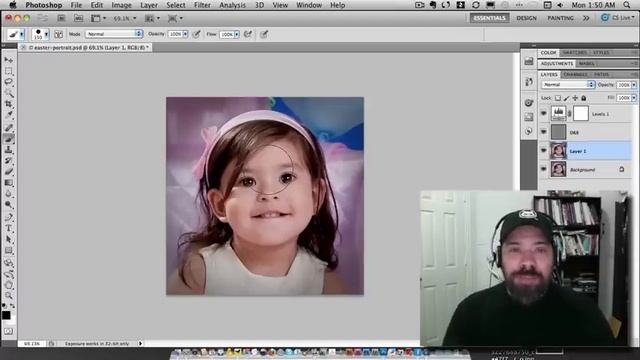The width and height of the screenshot is (640, 360).
Task: Select the Levels 1 layer mask thumbnail
Action: tap(580, 113)
